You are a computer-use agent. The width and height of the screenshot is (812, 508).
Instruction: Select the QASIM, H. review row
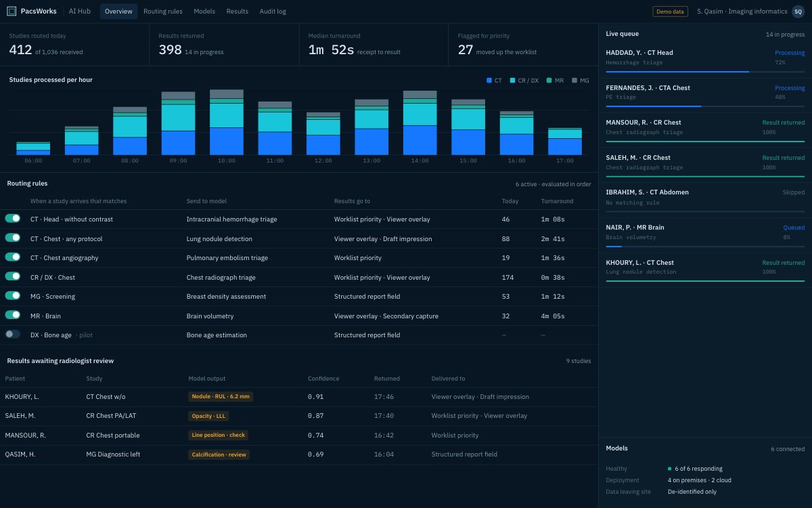coord(298,454)
